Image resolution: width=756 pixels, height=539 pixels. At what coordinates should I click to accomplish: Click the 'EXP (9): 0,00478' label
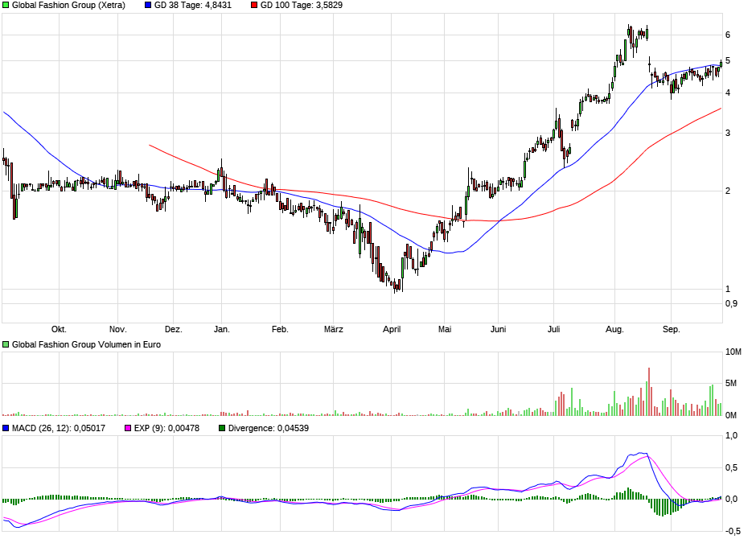click(x=166, y=428)
